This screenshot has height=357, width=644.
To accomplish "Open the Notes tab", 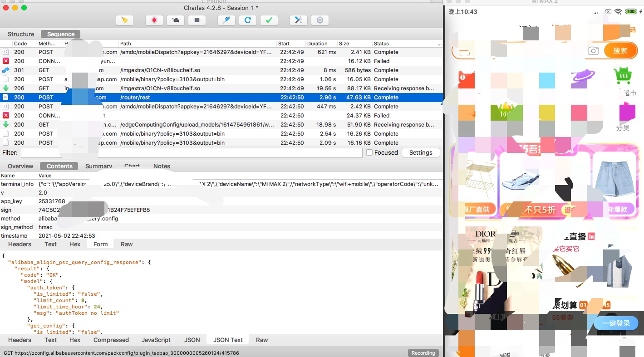I will 162,166.
